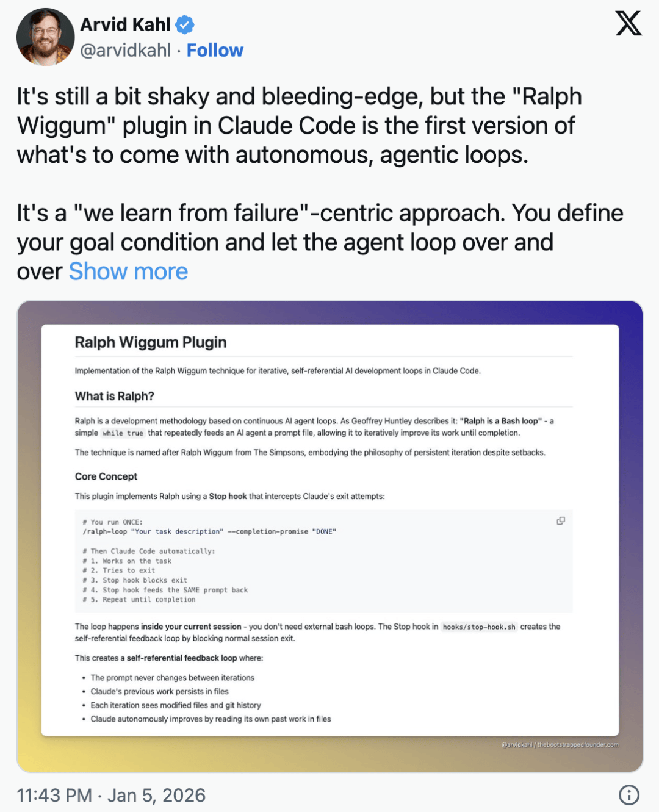Select the "What is Ralph?" heading
Screen dimensions: 659x812
click(114, 396)
